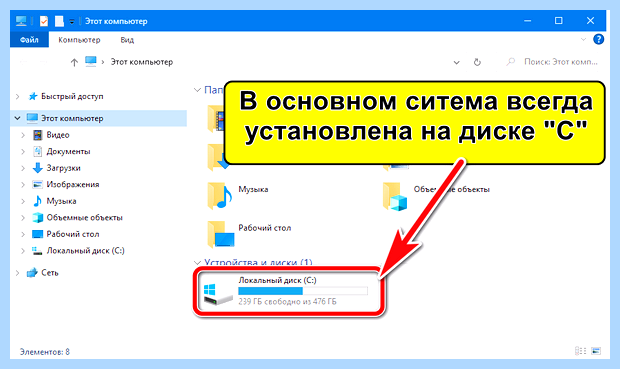Open Загрузки in the sidebar
Screen dimensions: 620x369
click(x=57, y=168)
